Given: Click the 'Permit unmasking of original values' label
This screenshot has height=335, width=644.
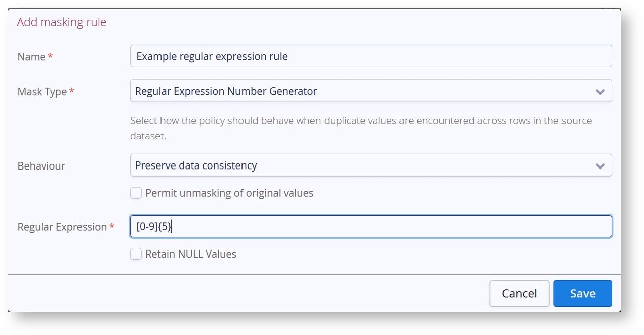Looking at the screenshot, I should [x=229, y=193].
